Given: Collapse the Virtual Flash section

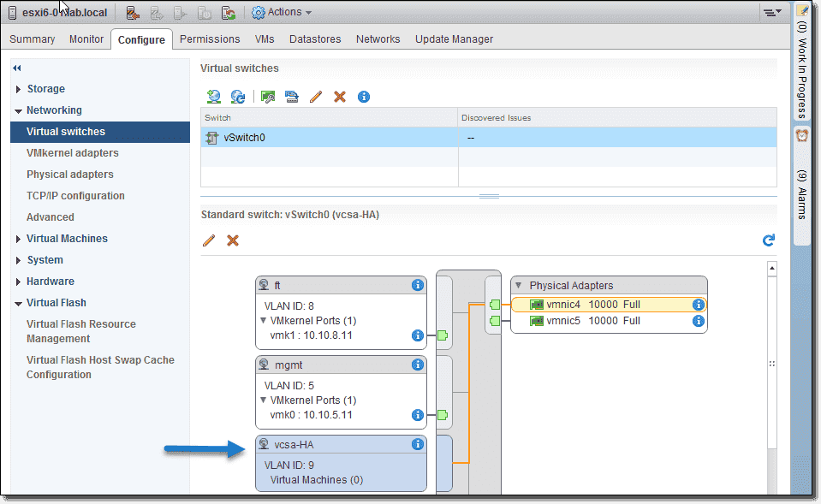Looking at the screenshot, I should click(x=18, y=304).
